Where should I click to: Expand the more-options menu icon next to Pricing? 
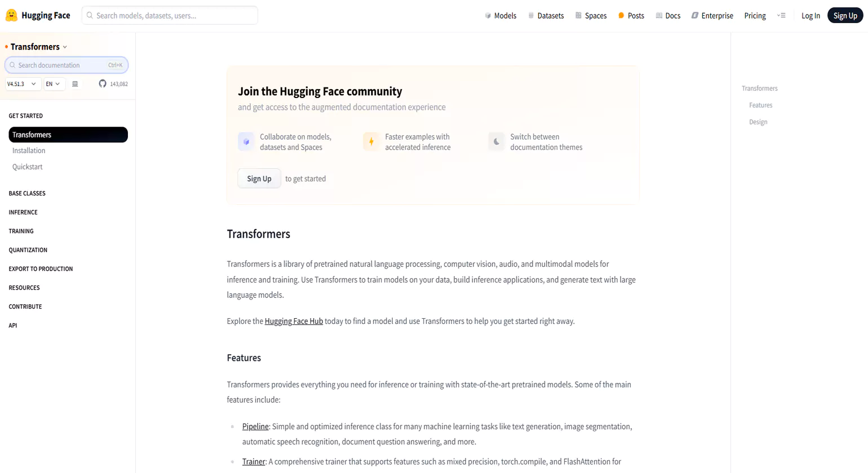pos(781,16)
